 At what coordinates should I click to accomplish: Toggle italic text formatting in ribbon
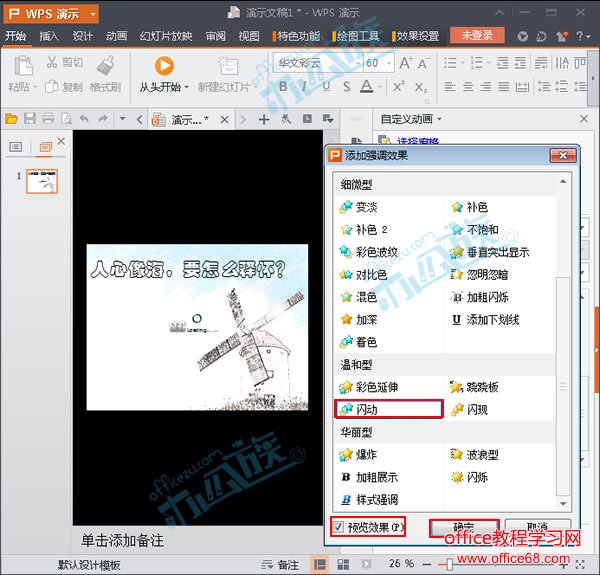pyautogui.click(x=304, y=88)
